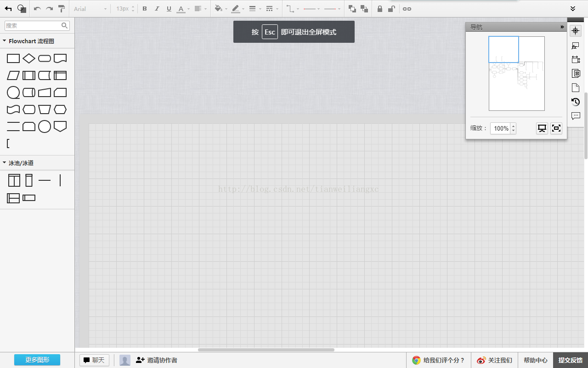
Task: Open the Arial font family dropdown
Action: [x=90, y=9]
